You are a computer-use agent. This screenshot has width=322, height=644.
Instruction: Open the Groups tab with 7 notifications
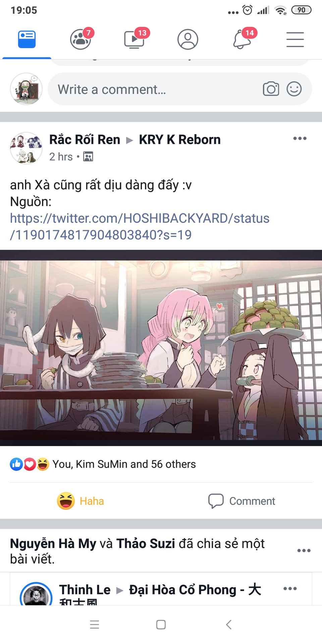[x=80, y=39]
